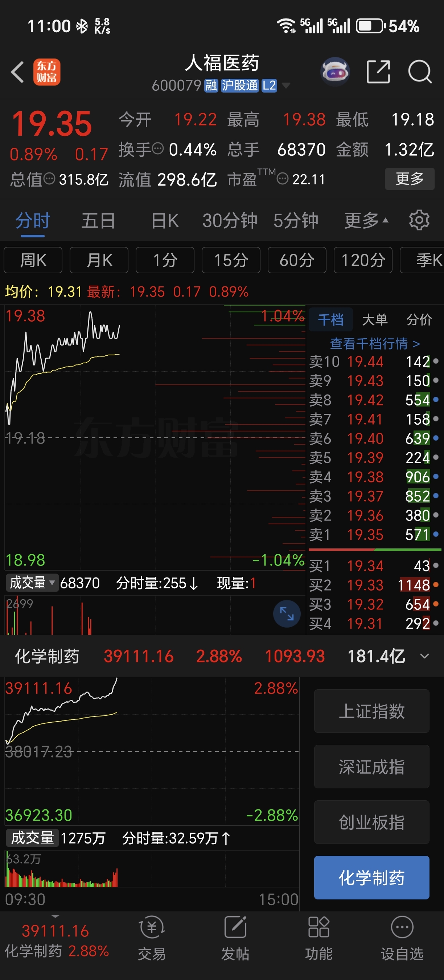Screen dimensions: 444x980
Task: Choose the 15分 period button
Action: 231,260
